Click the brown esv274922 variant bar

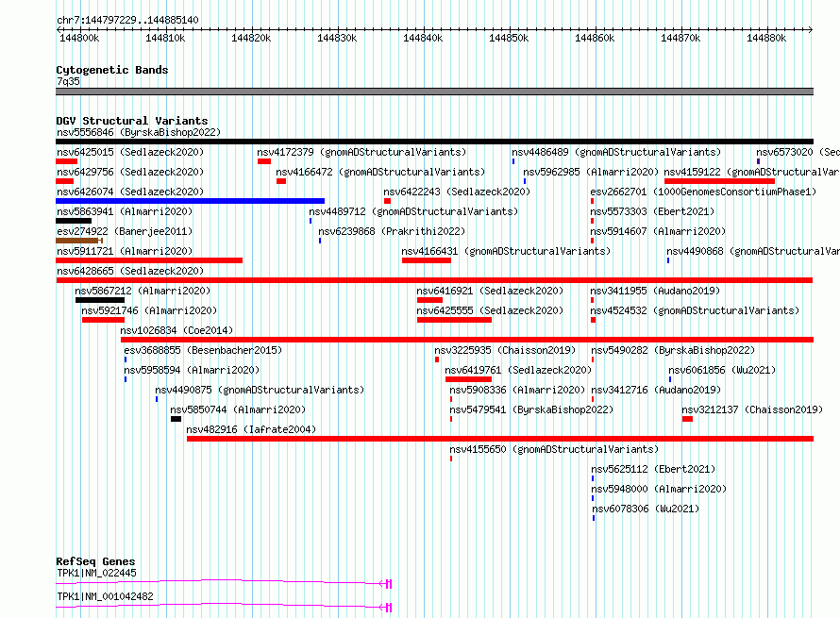click(x=78, y=241)
